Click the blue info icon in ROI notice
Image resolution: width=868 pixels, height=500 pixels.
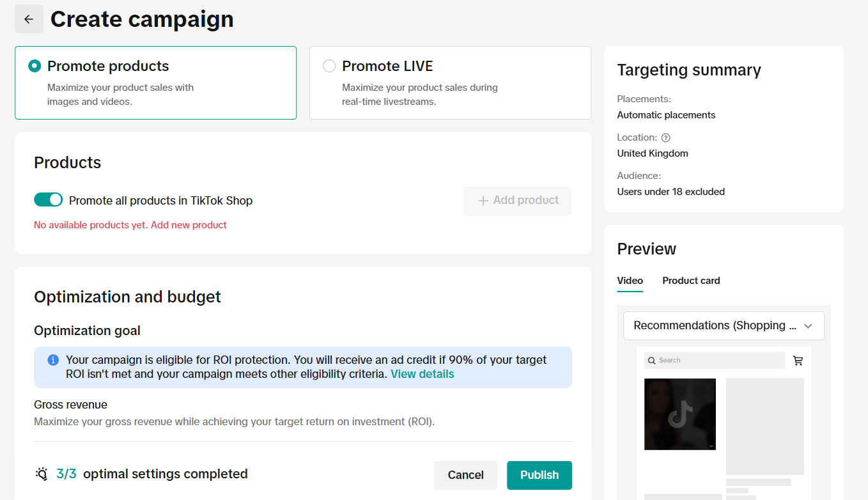point(53,360)
